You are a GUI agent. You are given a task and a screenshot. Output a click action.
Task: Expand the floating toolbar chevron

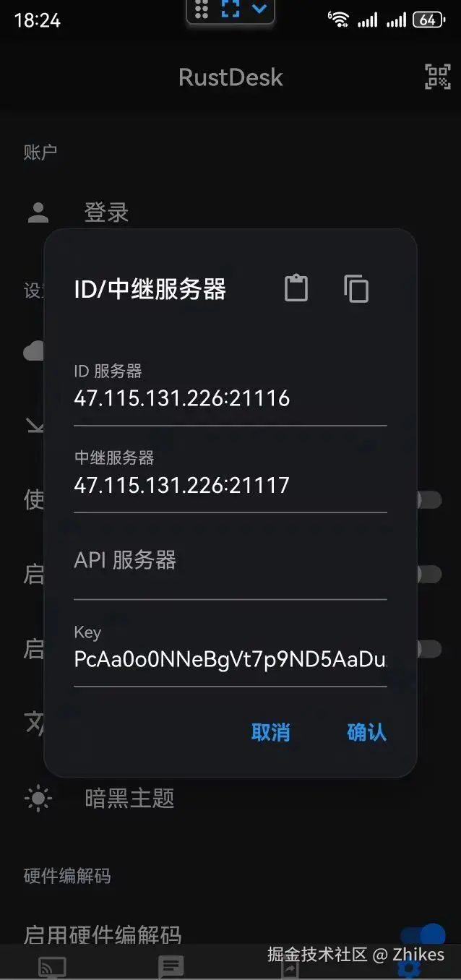pos(259,9)
